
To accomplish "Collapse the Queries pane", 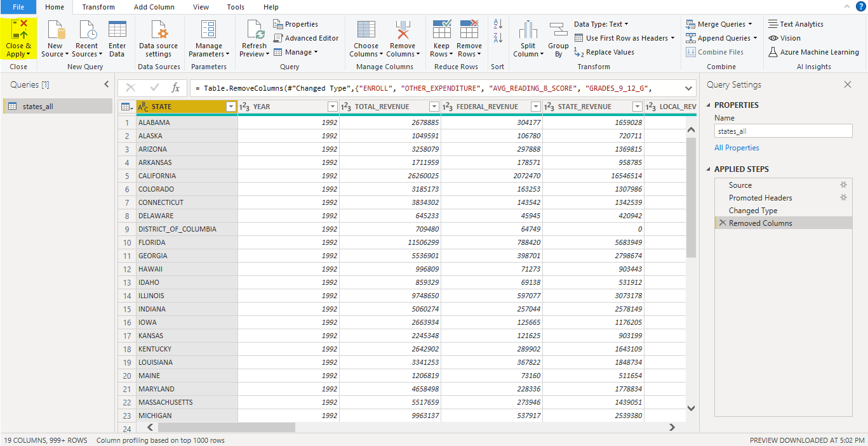I will [x=106, y=84].
